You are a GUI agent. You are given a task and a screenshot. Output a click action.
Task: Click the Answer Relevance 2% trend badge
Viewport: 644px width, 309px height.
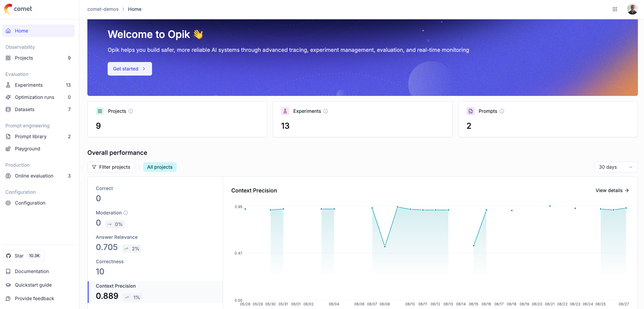point(132,249)
